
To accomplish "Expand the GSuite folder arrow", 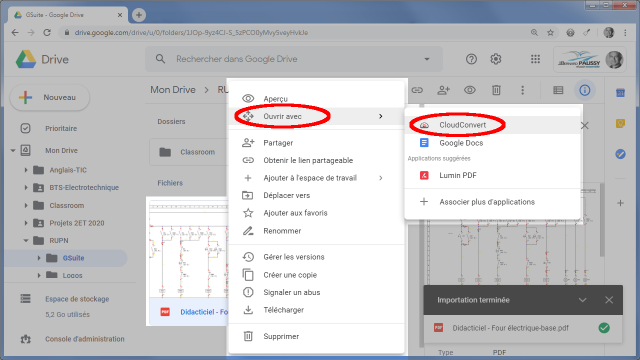I will click(39, 258).
